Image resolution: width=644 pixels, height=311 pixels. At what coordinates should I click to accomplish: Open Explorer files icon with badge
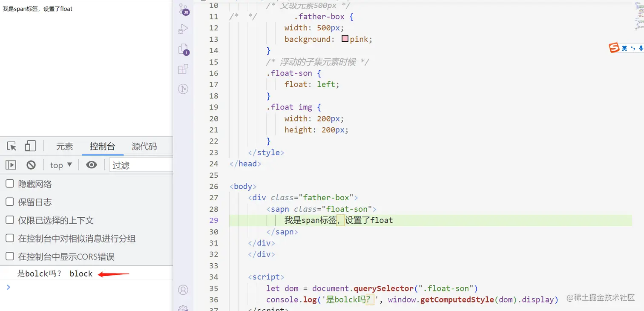pos(183,49)
